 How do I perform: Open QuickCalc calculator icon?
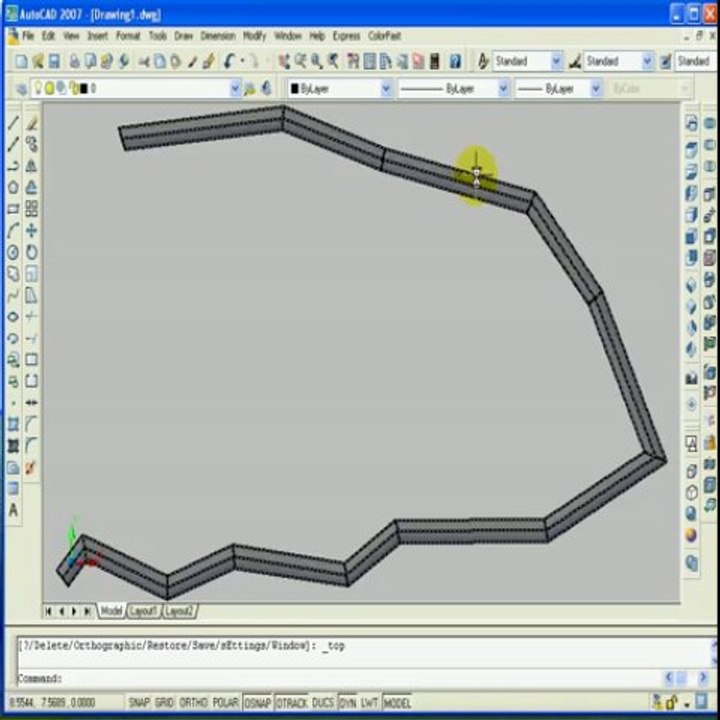[x=434, y=61]
